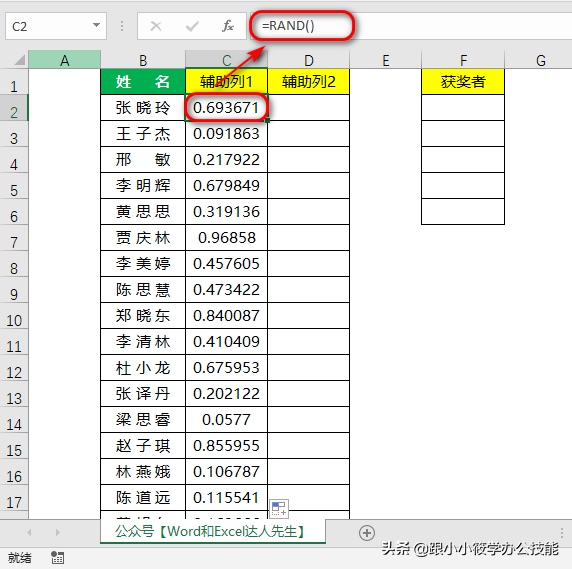Select cell with name 陈思慧
This screenshot has height=569, width=572.
tap(143, 290)
